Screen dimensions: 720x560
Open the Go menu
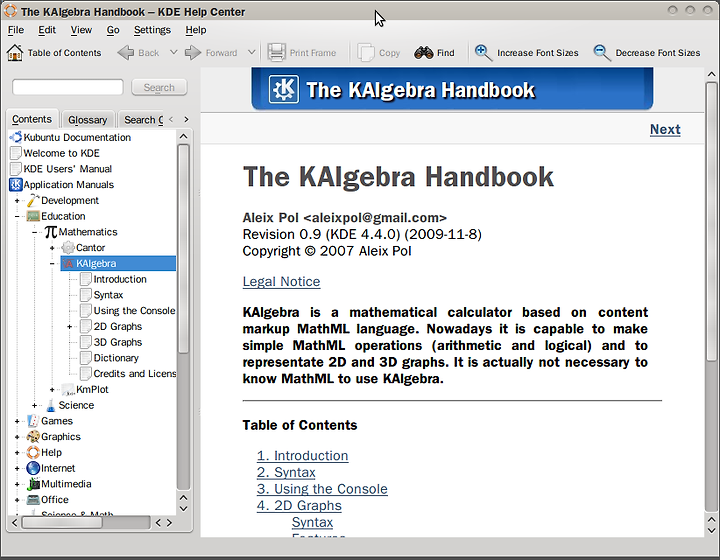(x=113, y=30)
